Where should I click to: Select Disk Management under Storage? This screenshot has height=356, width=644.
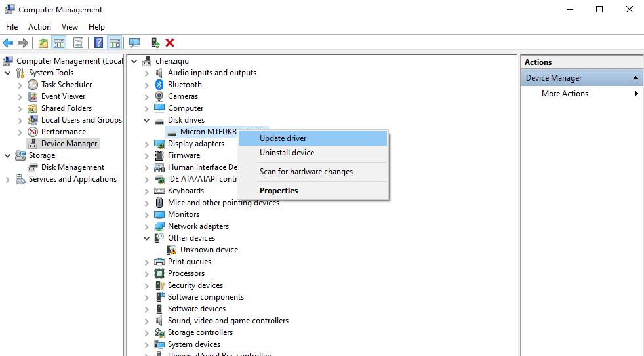click(x=72, y=167)
